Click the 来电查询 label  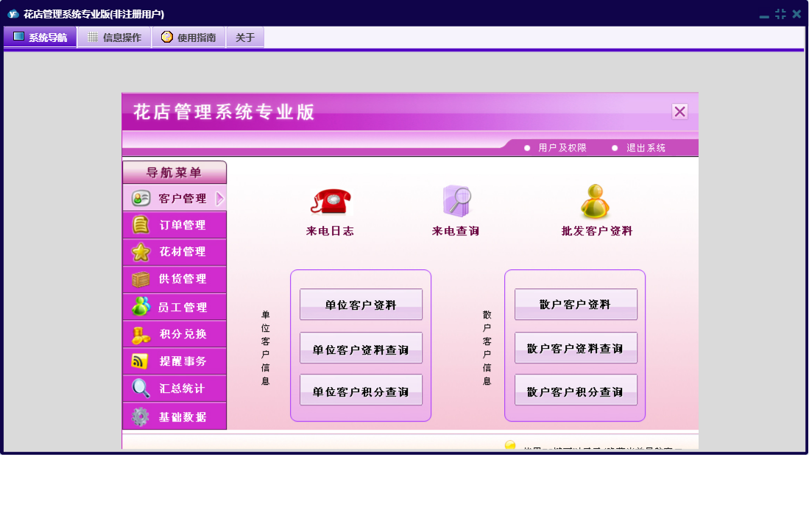click(456, 231)
